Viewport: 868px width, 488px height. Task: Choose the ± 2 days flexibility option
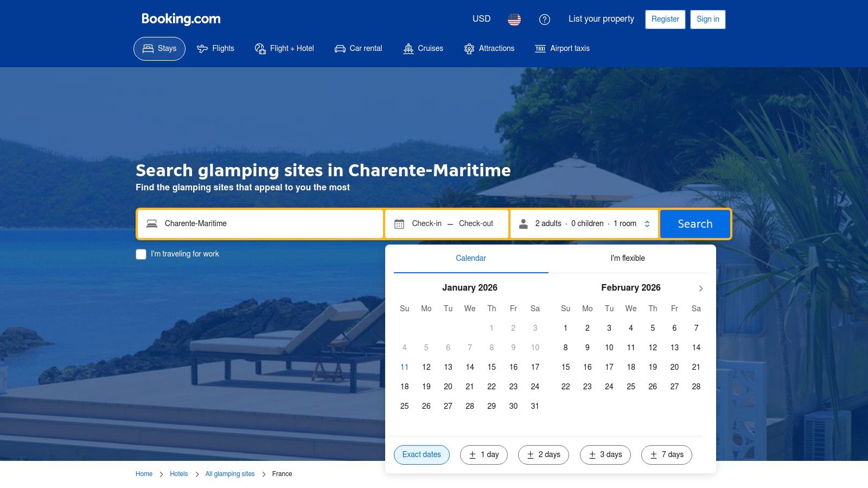(544, 455)
